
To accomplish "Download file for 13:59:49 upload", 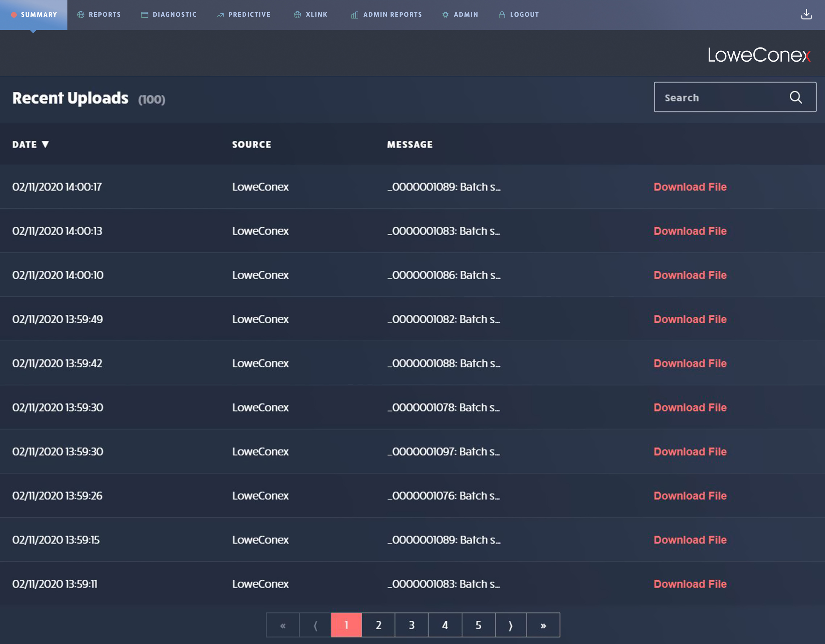I will (x=690, y=319).
